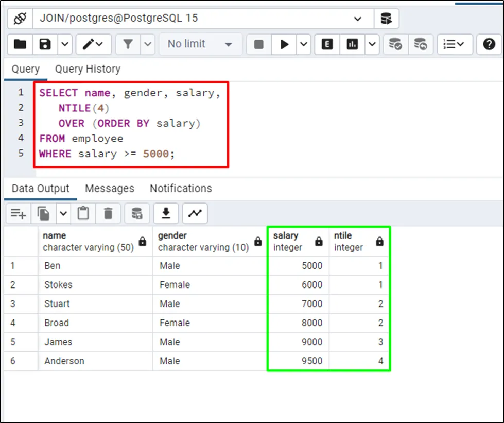
Task: Click the Add row icon
Action: coord(19,213)
